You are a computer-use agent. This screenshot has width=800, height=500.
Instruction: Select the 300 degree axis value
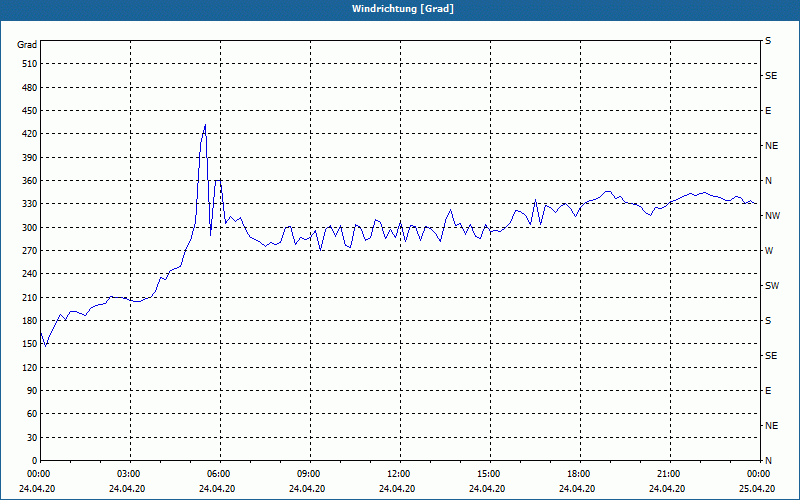[x=30, y=228]
